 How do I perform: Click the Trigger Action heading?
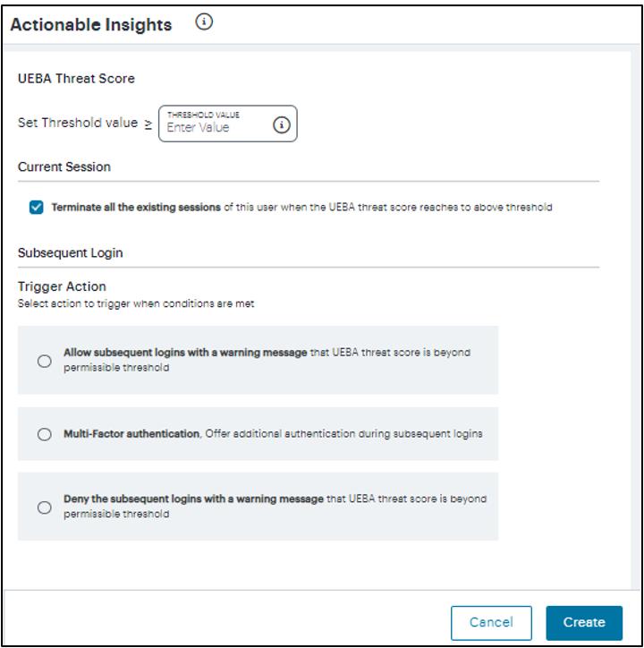pos(62,286)
